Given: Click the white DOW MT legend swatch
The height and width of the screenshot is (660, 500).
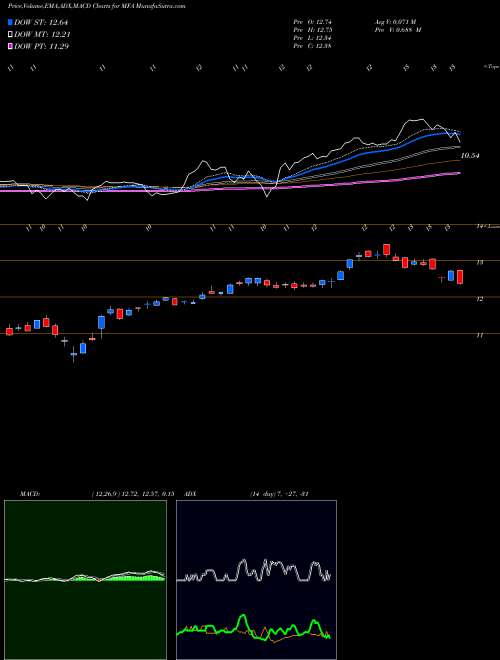Looking at the screenshot, I should (x=11, y=35).
